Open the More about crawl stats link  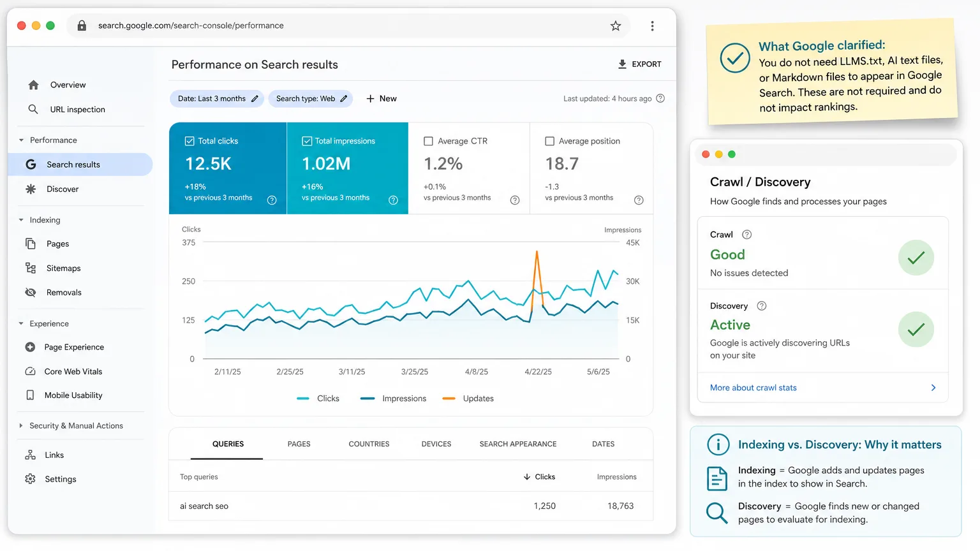click(754, 388)
